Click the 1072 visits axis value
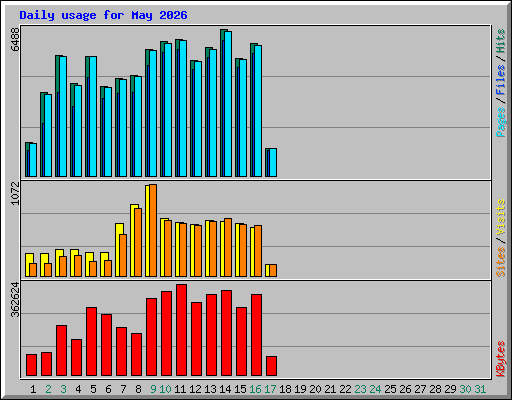This screenshot has width=512, height=400. coord(15,193)
